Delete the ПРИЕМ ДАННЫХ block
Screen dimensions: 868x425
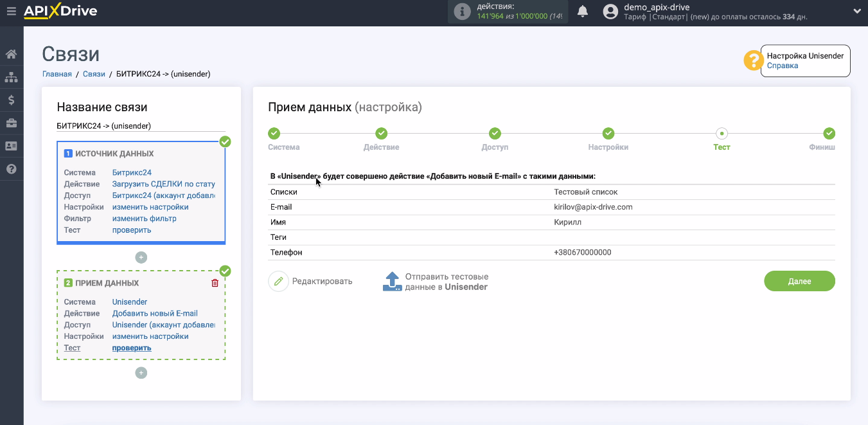tap(215, 283)
